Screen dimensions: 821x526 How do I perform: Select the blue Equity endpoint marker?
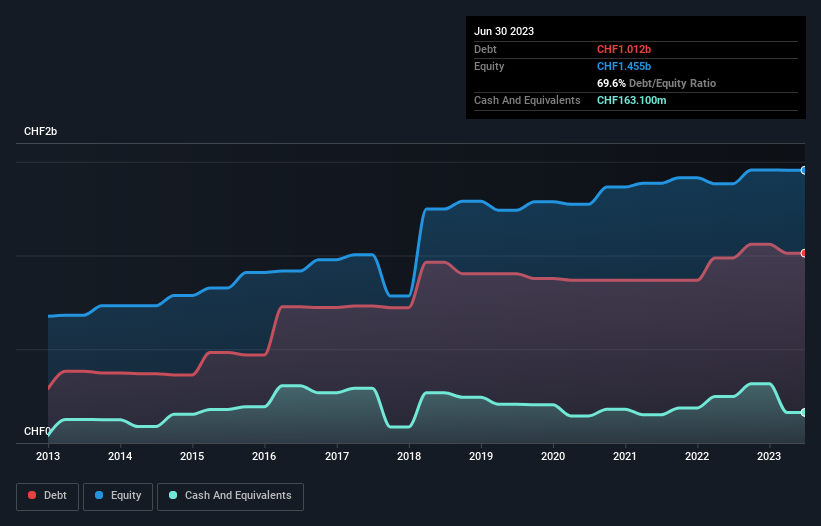803,171
